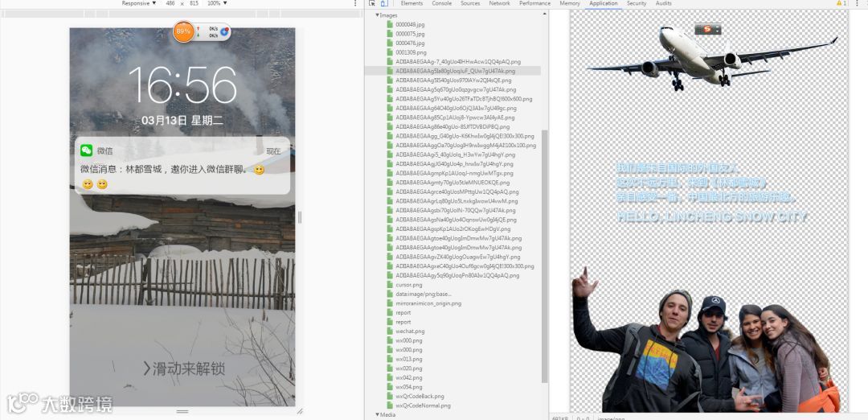Select file starting ADIIABAEGAAgspKp1A
Image resolution: width=868 pixels, height=420 pixels.
[x=452, y=229]
